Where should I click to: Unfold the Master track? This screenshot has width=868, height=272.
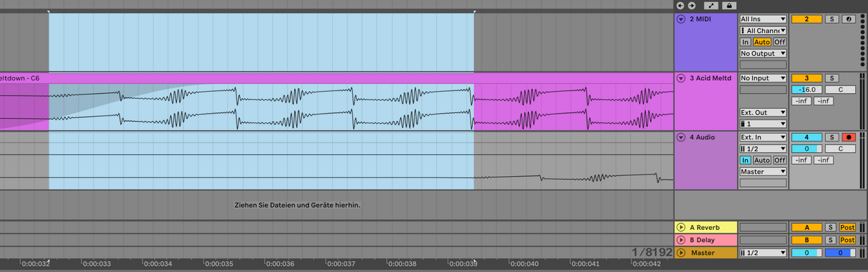(x=681, y=253)
